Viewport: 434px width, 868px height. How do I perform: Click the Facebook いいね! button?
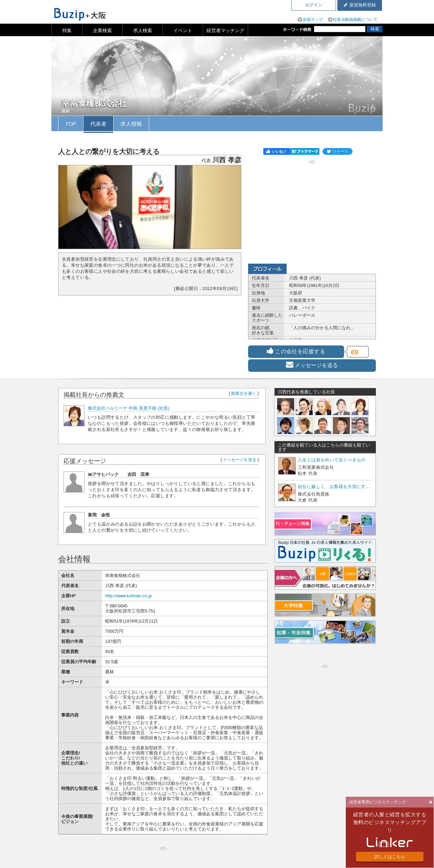(277, 151)
